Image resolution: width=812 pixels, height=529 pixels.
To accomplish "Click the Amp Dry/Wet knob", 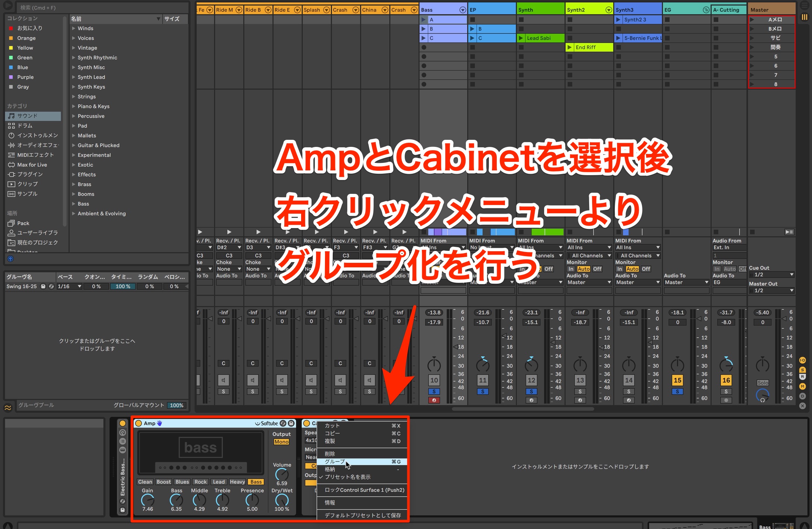I will click(x=282, y=500).
